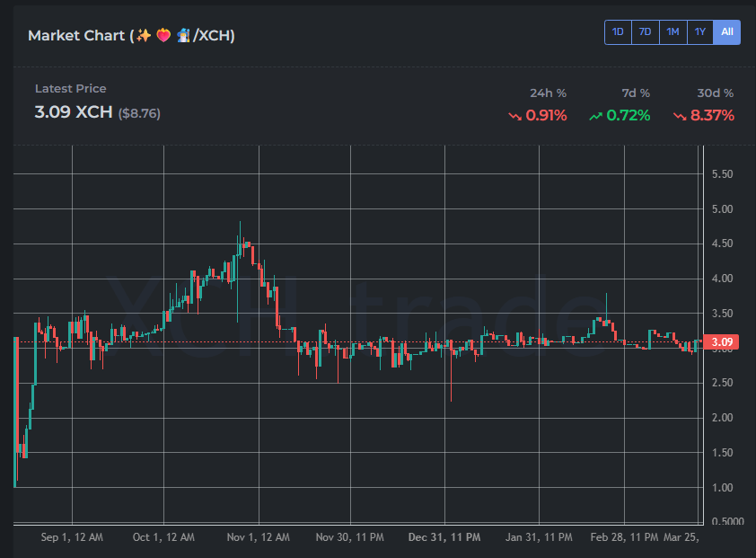The height and width of the screenshot is (558, 756).
Task: Select the 1M time range
Action: coord(673,32)
